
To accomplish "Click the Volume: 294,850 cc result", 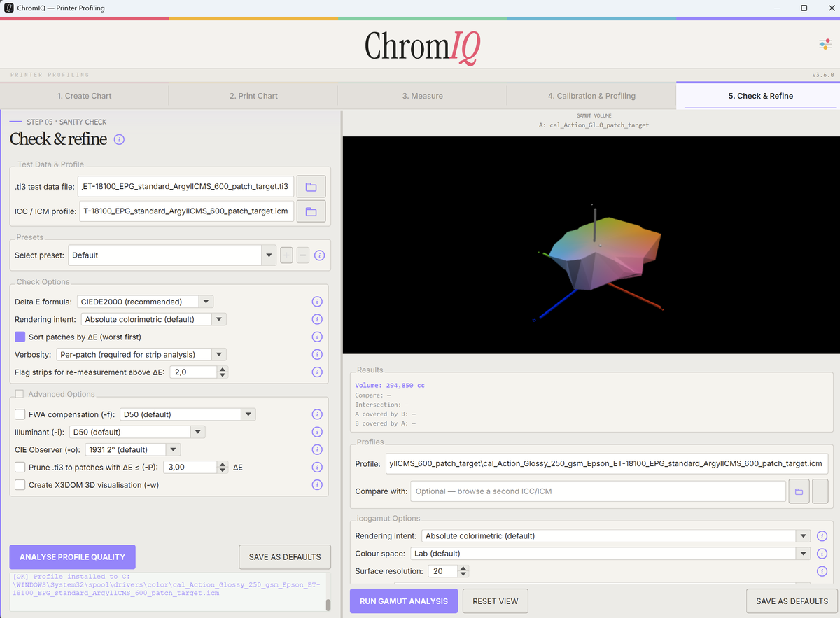I will coord(390,385).
